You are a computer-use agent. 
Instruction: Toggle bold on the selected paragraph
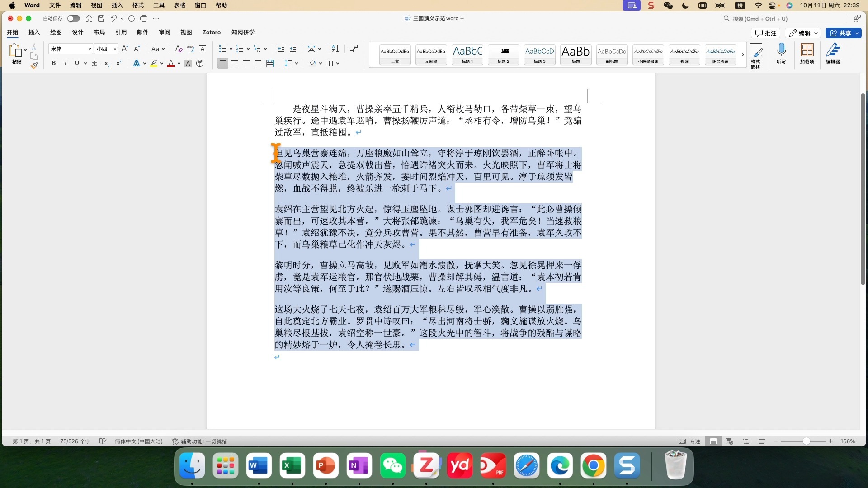[53, 63]
